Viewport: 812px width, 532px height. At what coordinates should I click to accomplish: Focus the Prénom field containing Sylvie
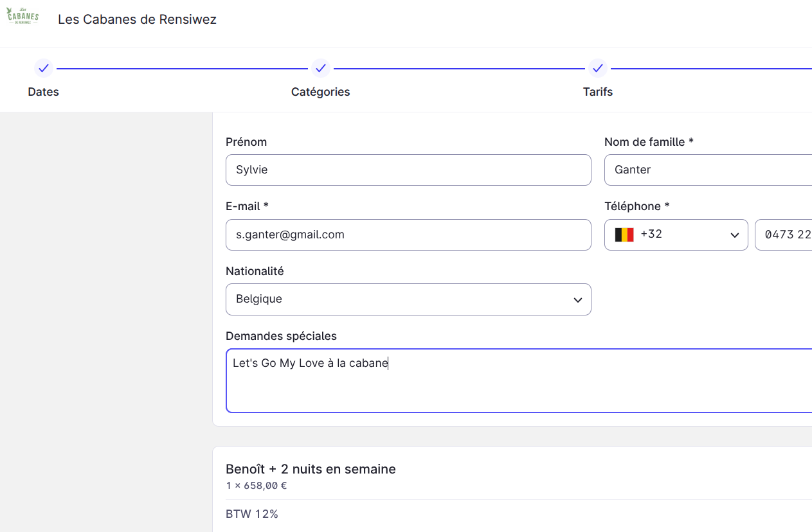(x=408, y=170)
